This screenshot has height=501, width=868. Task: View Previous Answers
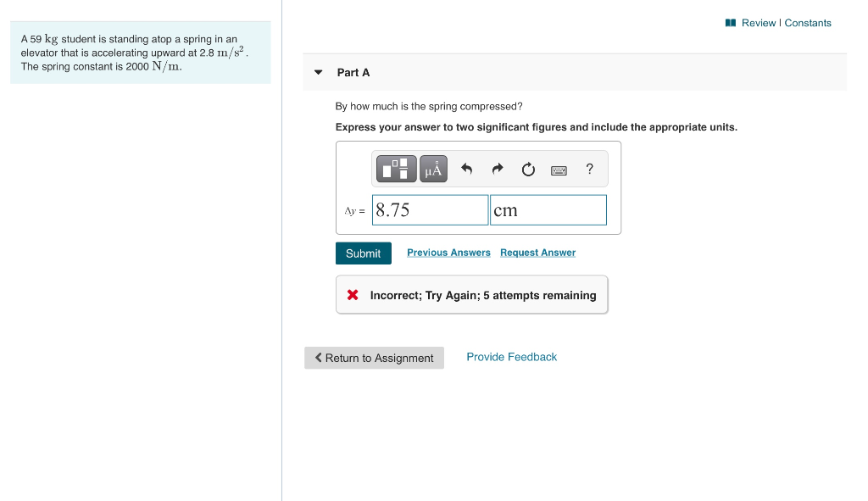click(448, 253)
